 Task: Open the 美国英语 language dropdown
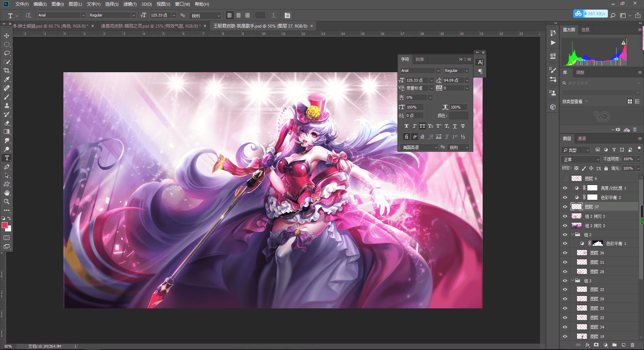(x=419, y=147)
